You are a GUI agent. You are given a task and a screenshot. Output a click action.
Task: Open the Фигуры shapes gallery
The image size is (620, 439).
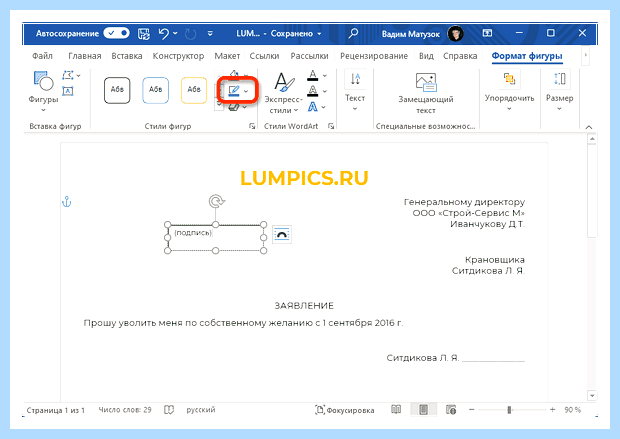[43, 92]
